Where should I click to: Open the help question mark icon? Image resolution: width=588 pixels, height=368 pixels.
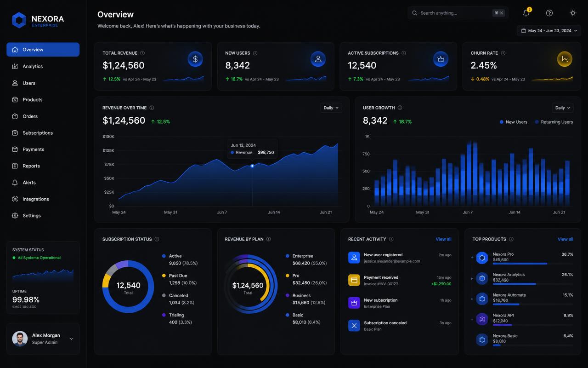(549, 13)
